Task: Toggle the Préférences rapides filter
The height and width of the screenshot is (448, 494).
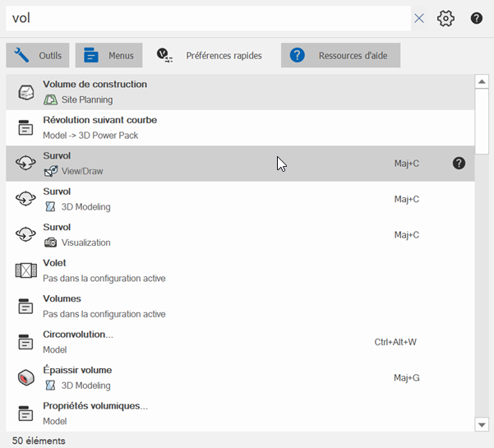Action: (x=210, y=56)
